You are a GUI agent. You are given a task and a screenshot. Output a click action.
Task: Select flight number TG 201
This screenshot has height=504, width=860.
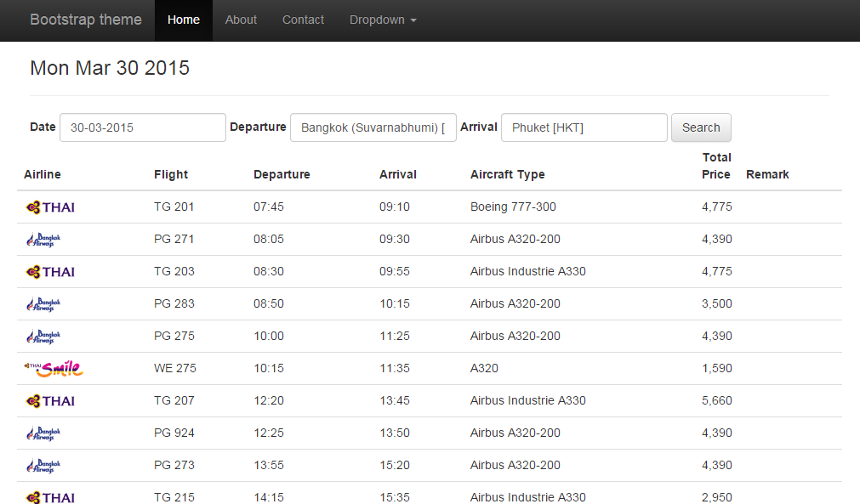pyautogui.click(x=174, y=207)
